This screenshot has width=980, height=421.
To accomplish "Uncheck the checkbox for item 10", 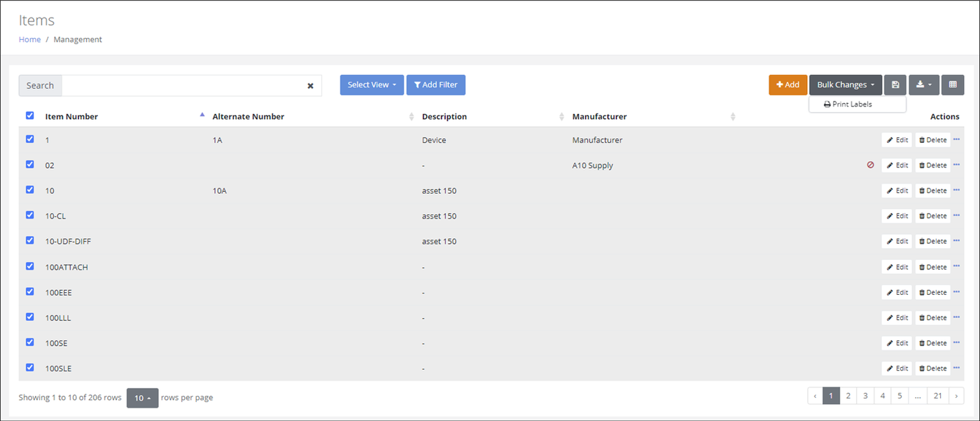I will [x=29, y=189].
